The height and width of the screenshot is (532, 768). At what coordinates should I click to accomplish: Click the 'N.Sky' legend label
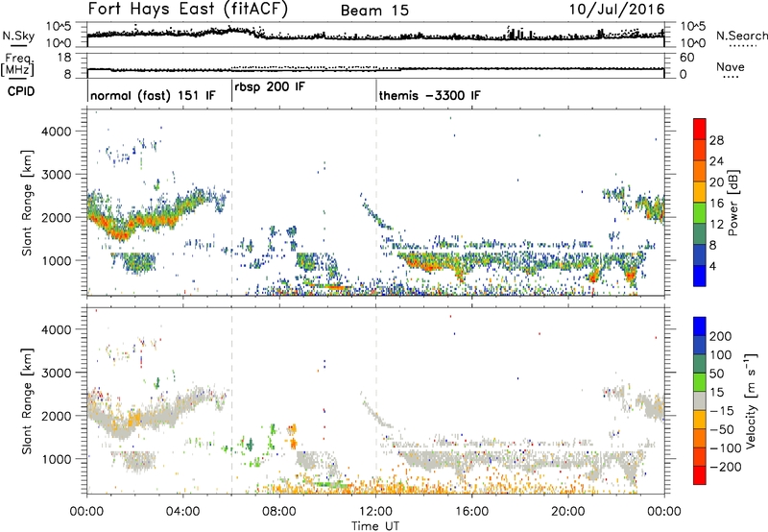(18, 36)
